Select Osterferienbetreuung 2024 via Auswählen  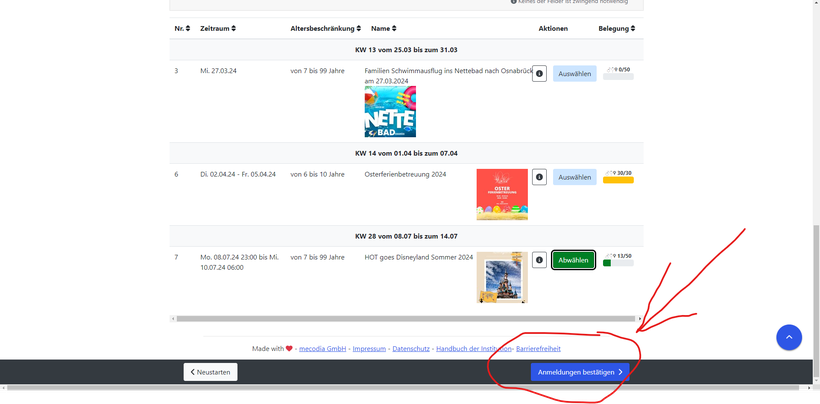tap(575, 177)
